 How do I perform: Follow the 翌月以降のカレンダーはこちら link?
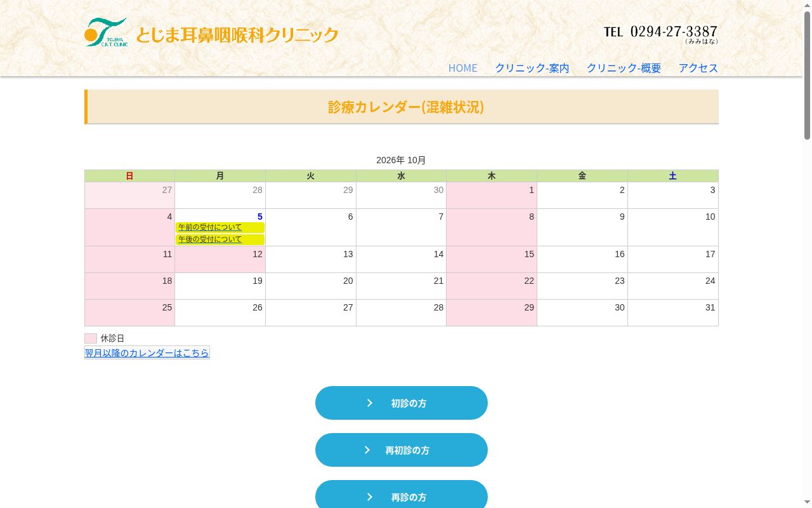click(x=147, y=352)
